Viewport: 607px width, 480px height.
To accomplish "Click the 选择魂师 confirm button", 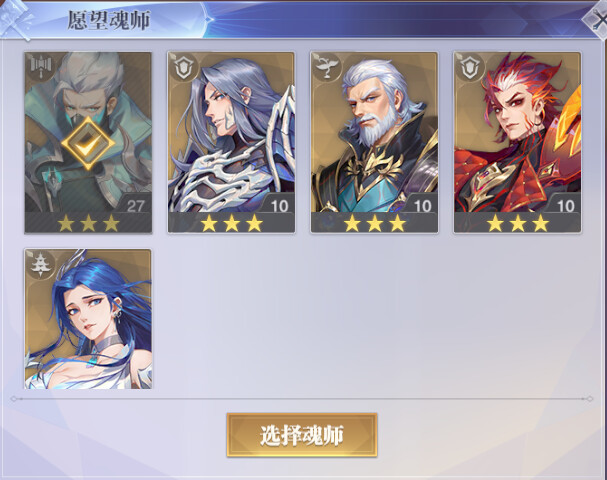I will 302,435.
